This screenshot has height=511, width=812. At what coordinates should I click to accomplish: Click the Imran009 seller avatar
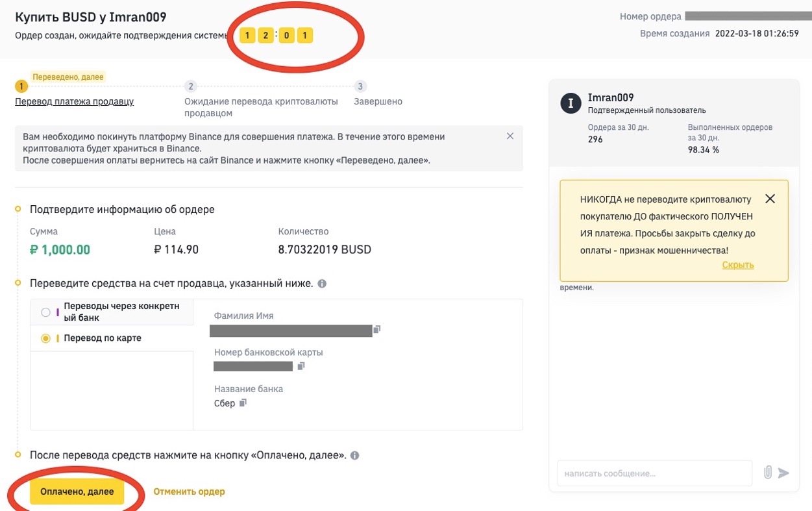coord(571,103)
